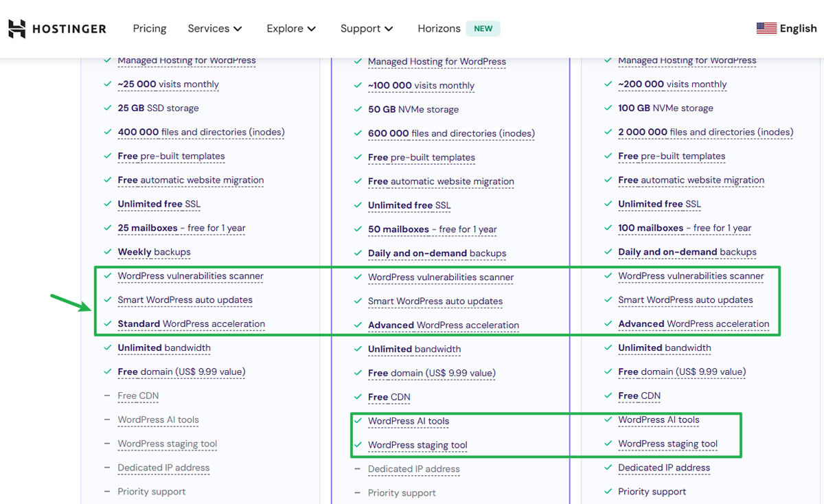Viewport: 824px width, 504px height.
Task: Click '100 mailboxes - free for 1 year'
Action: (685, 229)
